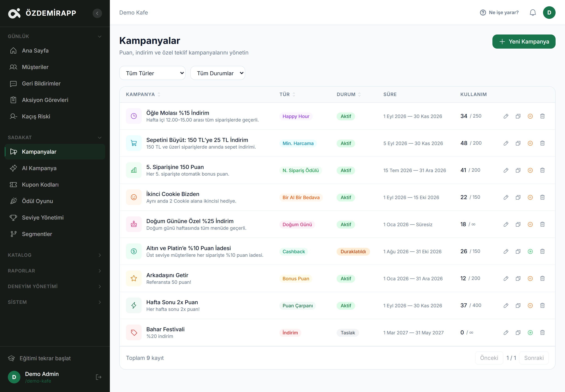Open the notifications bell
The width and height of the screenshot is (565, 392).
click(533, 13)
